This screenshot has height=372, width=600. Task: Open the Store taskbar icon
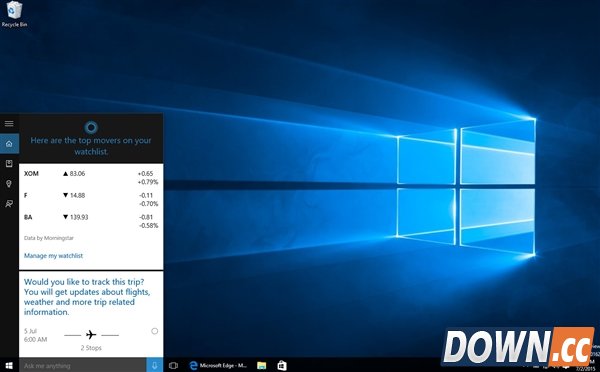click(282, 365)
